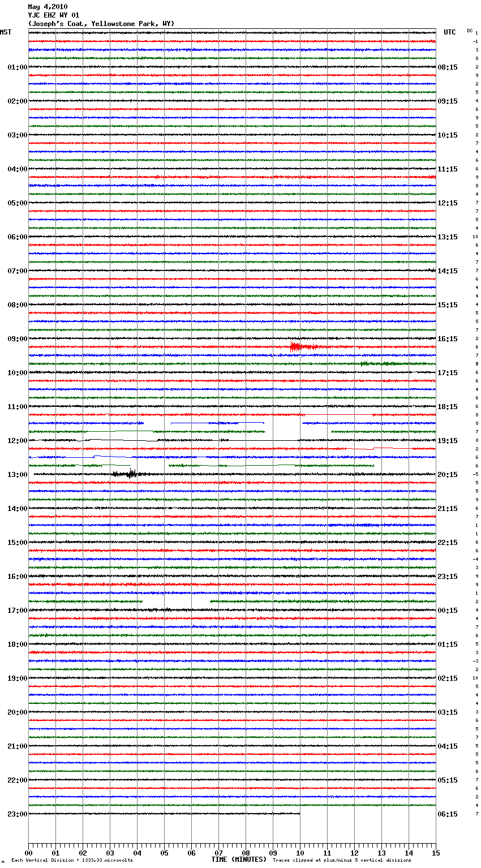This screenshot has width=481, height=868.
Task: Click the '05:15' UTC time label
Action: tap(448, 780)
